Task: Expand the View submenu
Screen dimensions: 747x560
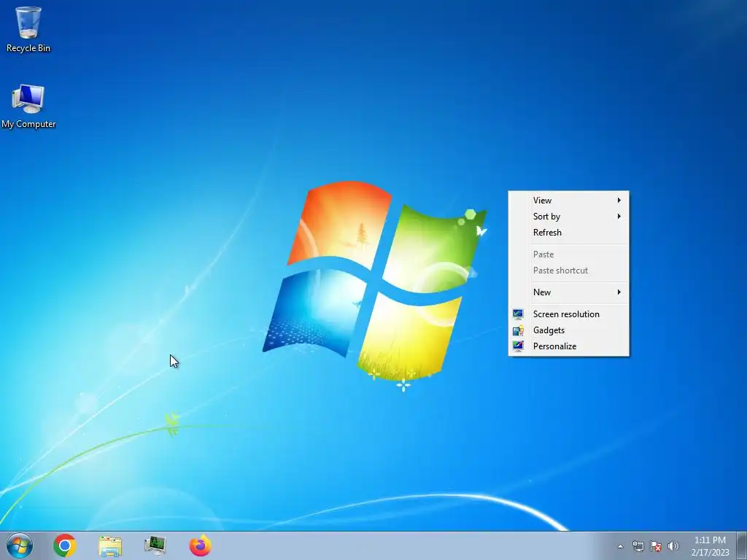Action: [x=569, y=201]
